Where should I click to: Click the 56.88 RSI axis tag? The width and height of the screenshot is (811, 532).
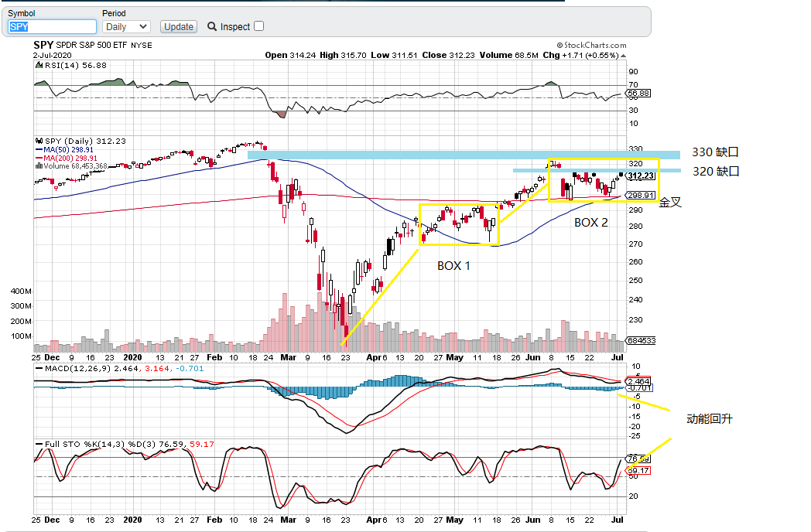(x=638, y=94)
